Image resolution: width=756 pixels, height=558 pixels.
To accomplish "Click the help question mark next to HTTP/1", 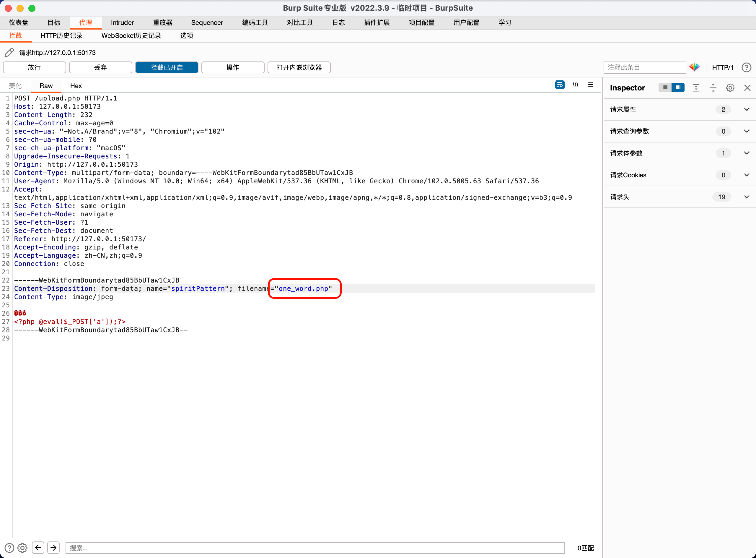I will (x=746, y=67).
